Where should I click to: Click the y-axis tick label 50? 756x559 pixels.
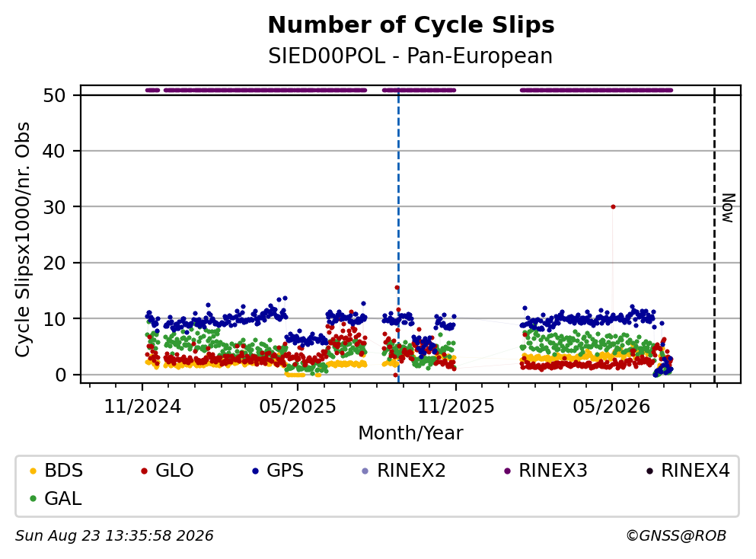[x=54, y=95]
